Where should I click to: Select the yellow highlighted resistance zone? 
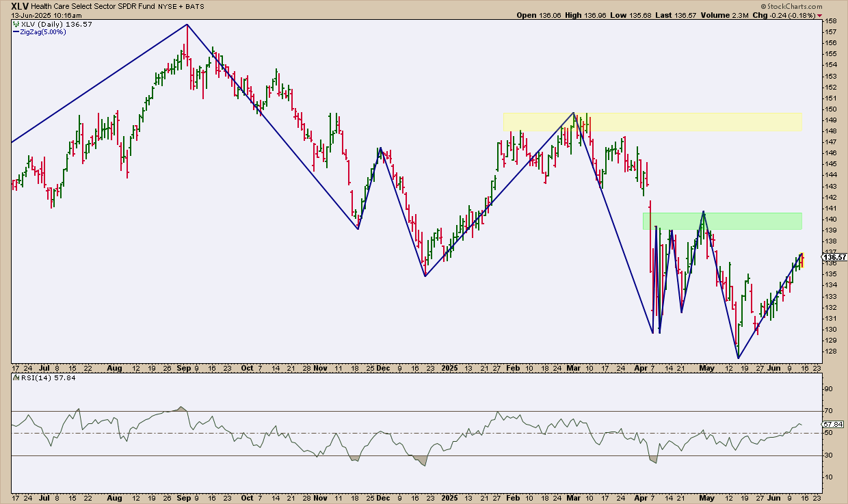click(x=652, y=122)
